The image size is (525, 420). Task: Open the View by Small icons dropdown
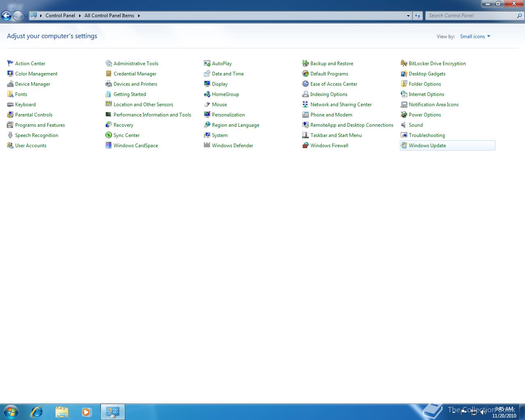[475, 36]
